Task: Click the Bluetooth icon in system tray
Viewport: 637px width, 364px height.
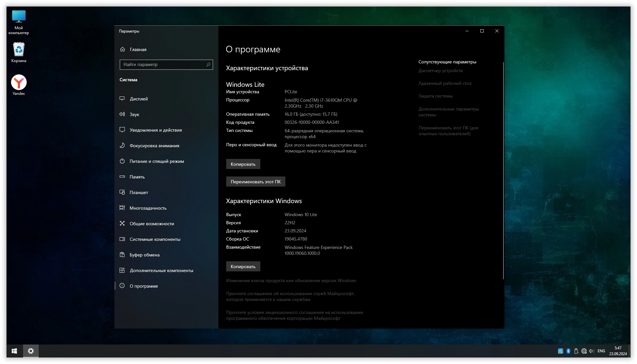Action: pos(568,351)
